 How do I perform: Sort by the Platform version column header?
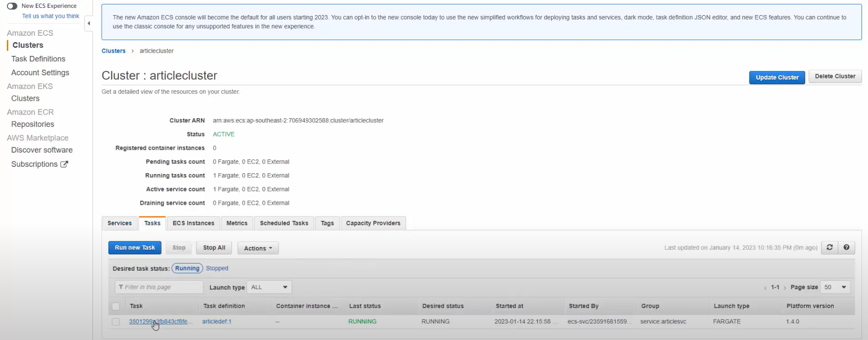(x=810, y=306)
